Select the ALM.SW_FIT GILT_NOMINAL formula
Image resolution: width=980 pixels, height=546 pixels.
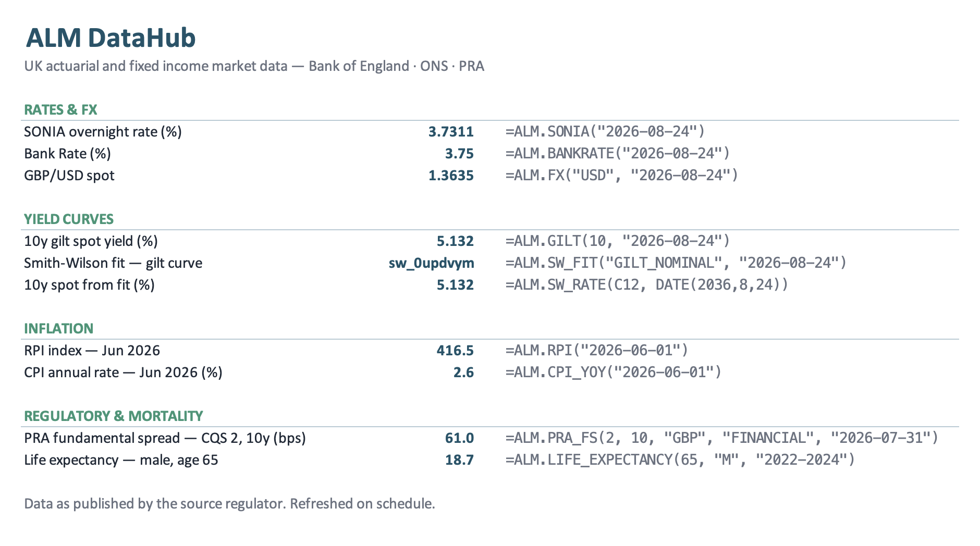676,263
